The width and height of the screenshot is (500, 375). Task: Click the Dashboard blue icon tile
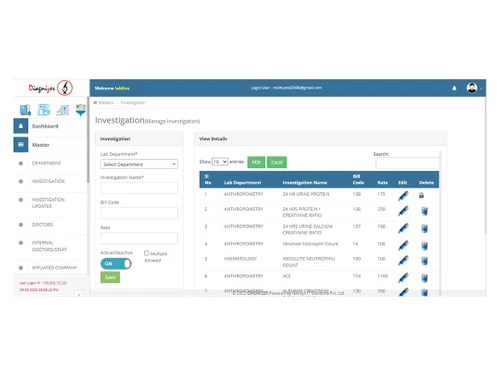pos(21,126)
